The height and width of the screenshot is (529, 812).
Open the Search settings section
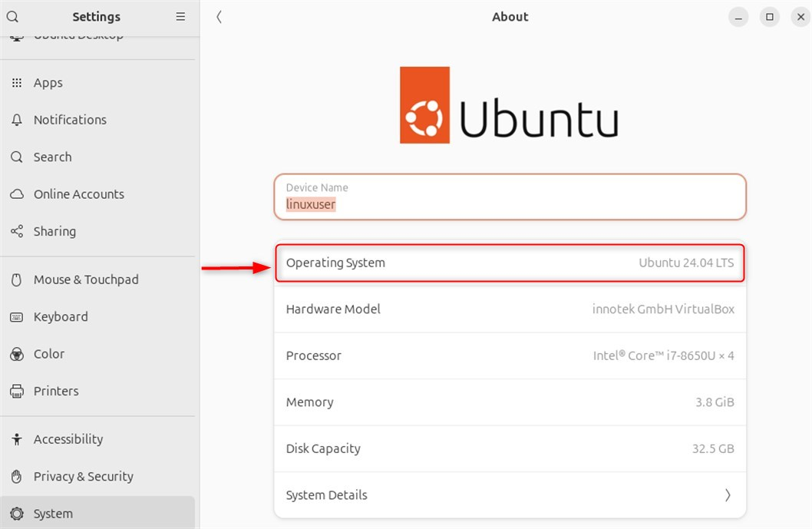point(52,157)
